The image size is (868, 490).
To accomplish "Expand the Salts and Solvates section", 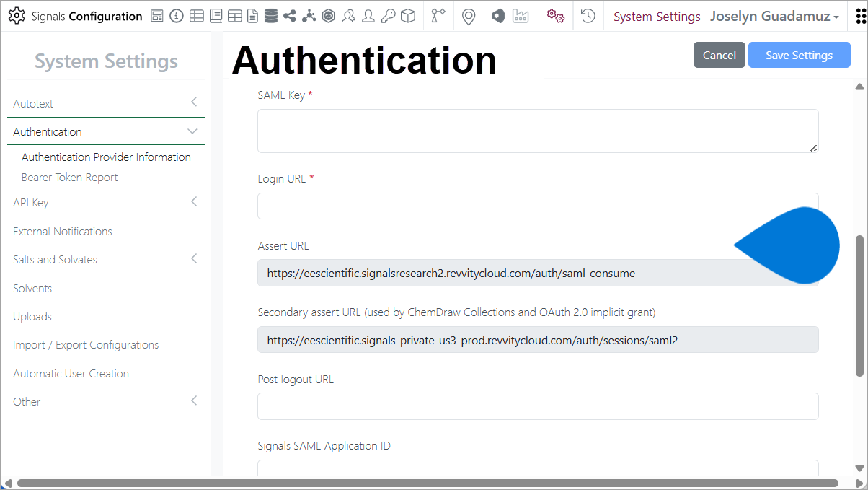I will pos(193,258).
